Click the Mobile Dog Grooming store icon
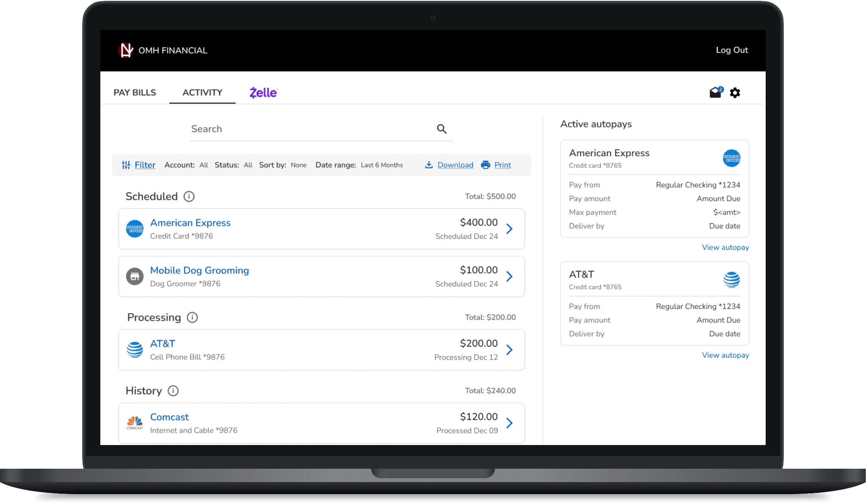This screenshot has width=866, height=504. click(x=135, y=276)
